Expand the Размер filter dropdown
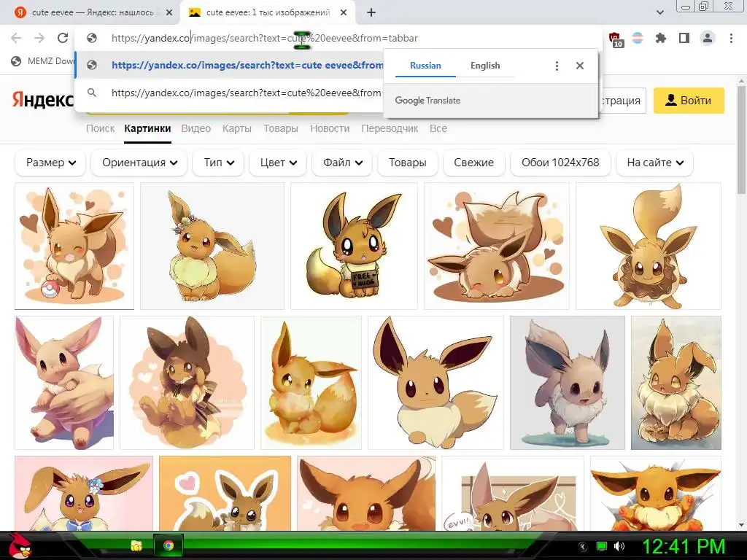Image resolution: width=747 pixels, height=560 pixels. click(x=50, y=163)
